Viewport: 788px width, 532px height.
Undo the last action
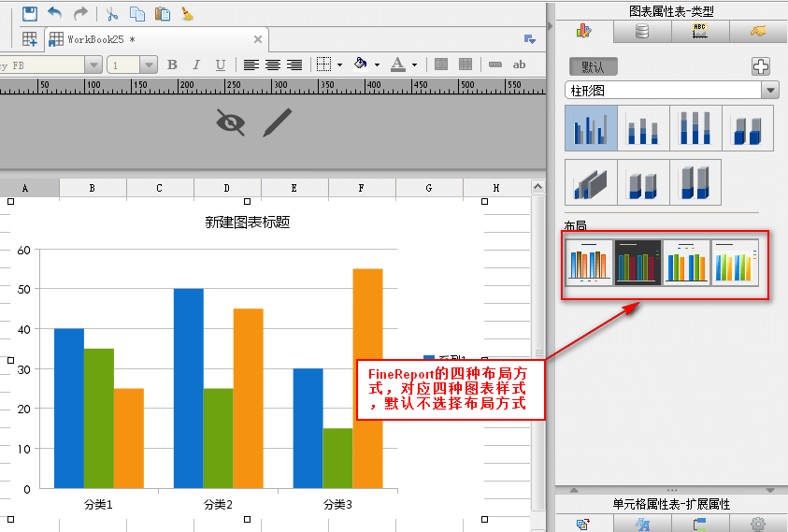pyautogui.click(x=55, y=14)
